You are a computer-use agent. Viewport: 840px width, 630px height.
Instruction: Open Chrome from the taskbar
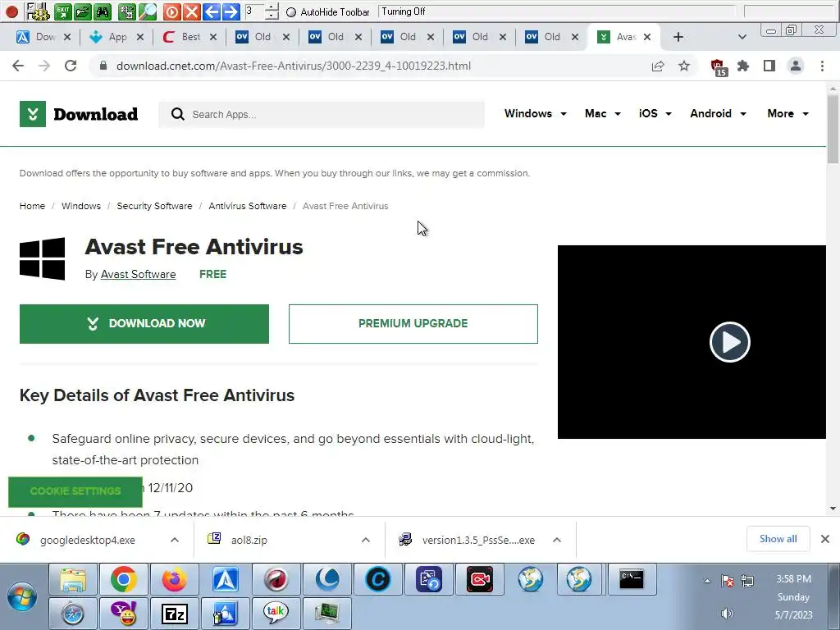[124, 579]
